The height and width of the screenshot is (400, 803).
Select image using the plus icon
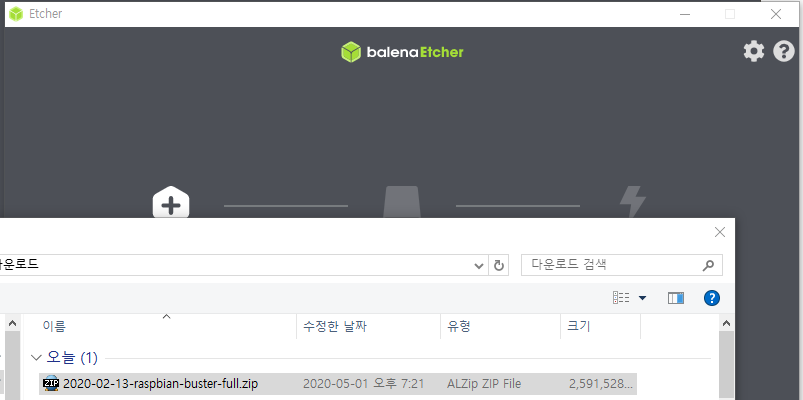(171, 202)
